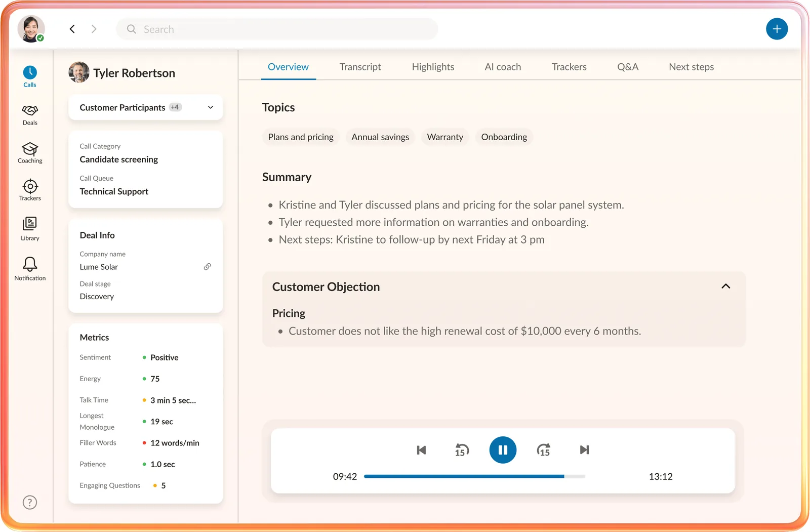Click Tyler Robertson's profile photo

tap(79, 72)
